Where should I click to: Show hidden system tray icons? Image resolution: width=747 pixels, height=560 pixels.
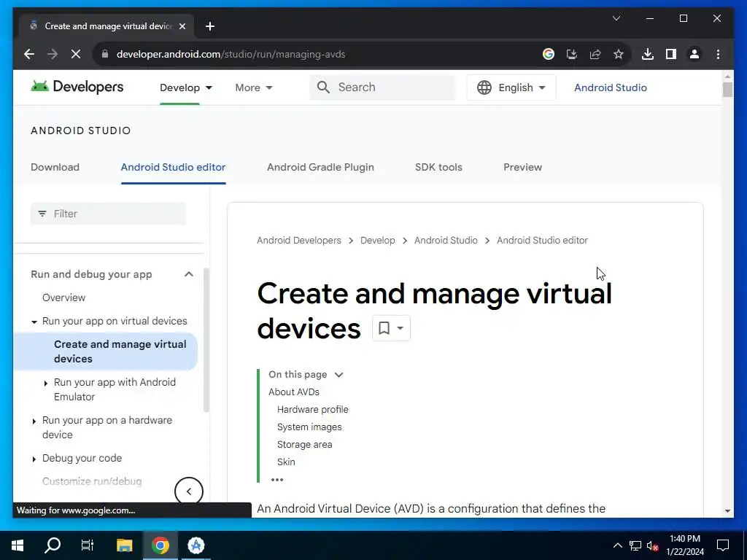click(617, 545)
